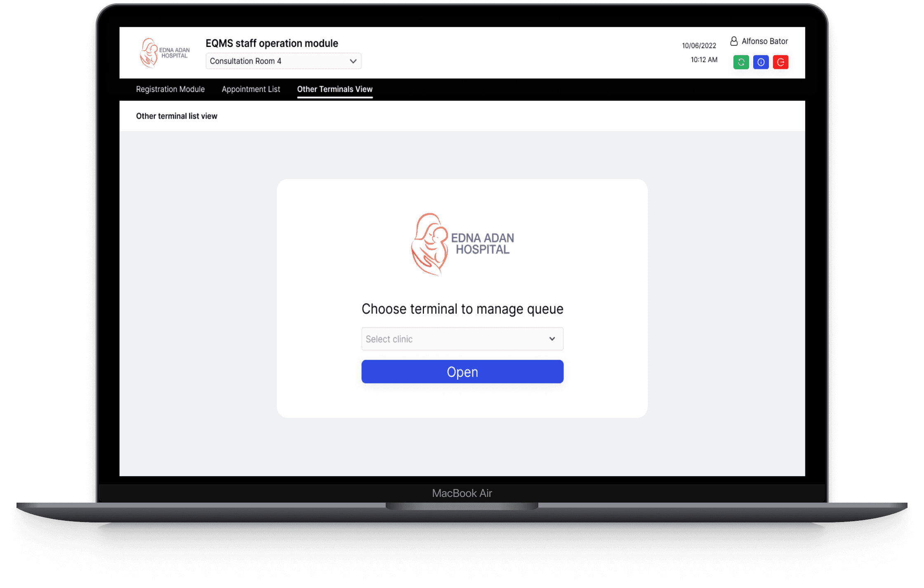Click the Consultation Room chevron arrow

pyautogui.click(x=353, y=61)
